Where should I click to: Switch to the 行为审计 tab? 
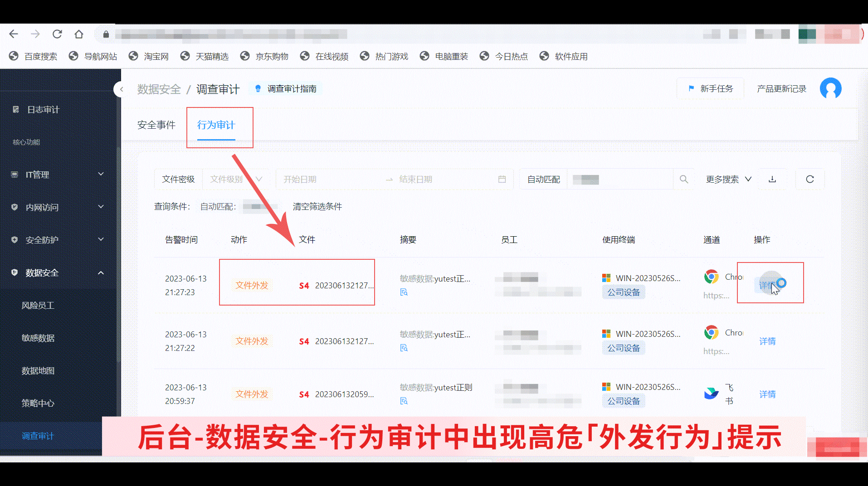tap(216, 125)
